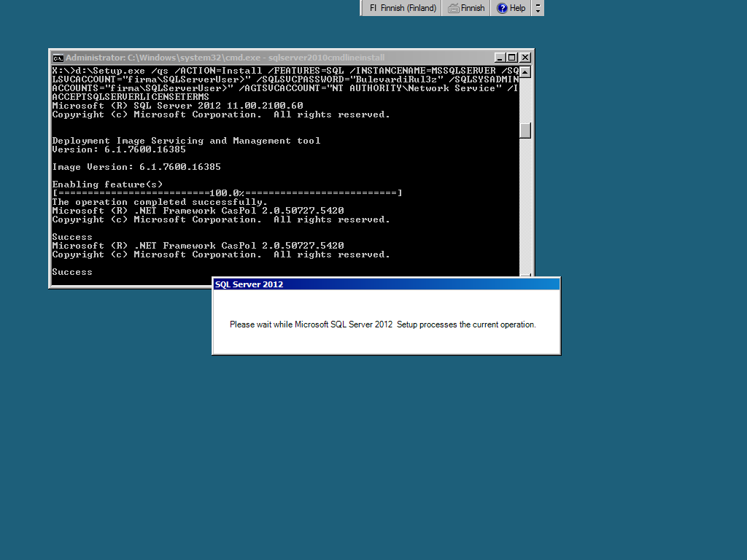Open the language bar options arrow
This screenshot has width=747, height=560.
pos(538,12)
